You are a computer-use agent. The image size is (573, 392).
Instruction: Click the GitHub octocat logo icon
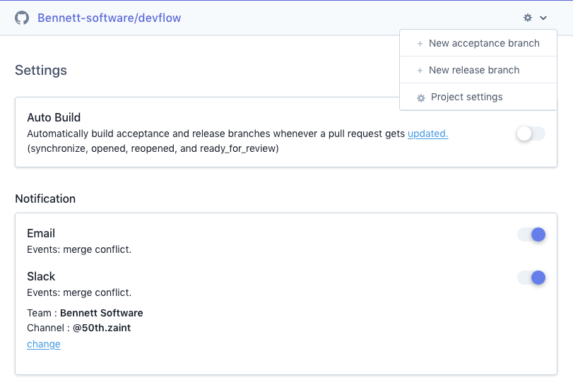point(22,18)
